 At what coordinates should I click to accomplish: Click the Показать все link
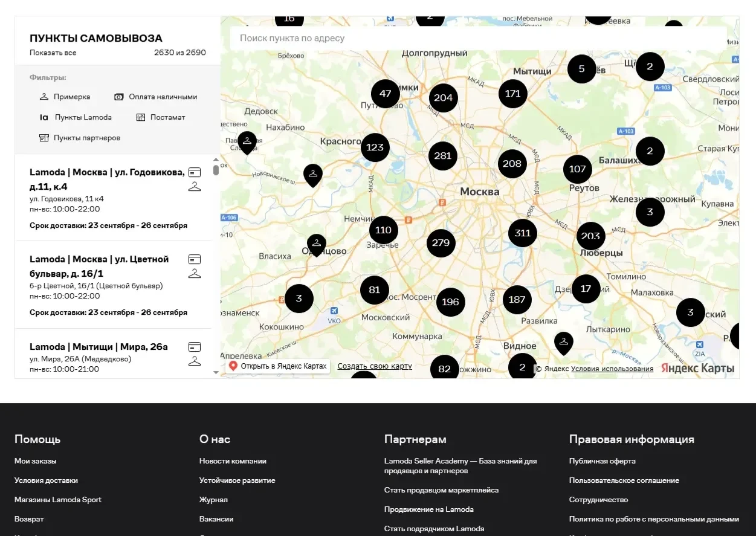coord(53,53)
